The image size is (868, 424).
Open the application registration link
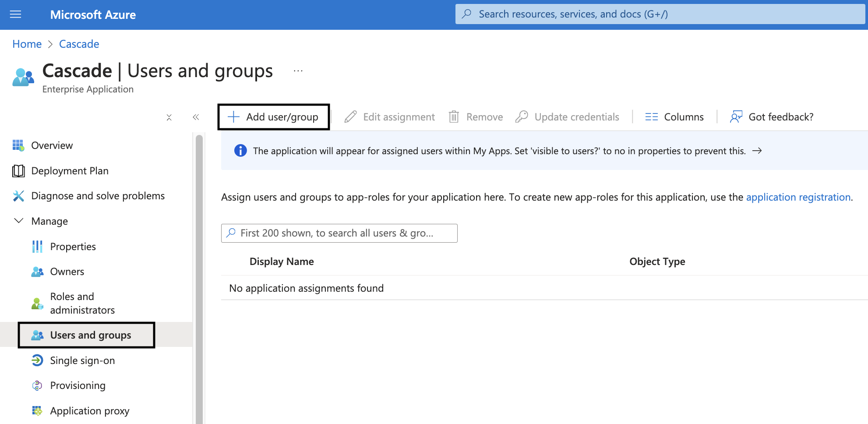pos(798,197)
